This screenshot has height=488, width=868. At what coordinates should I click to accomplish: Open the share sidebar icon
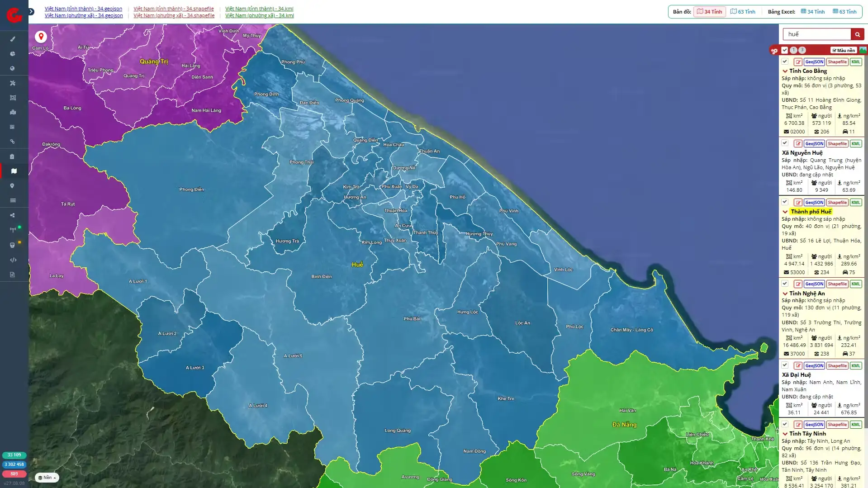tap(13, 215)
